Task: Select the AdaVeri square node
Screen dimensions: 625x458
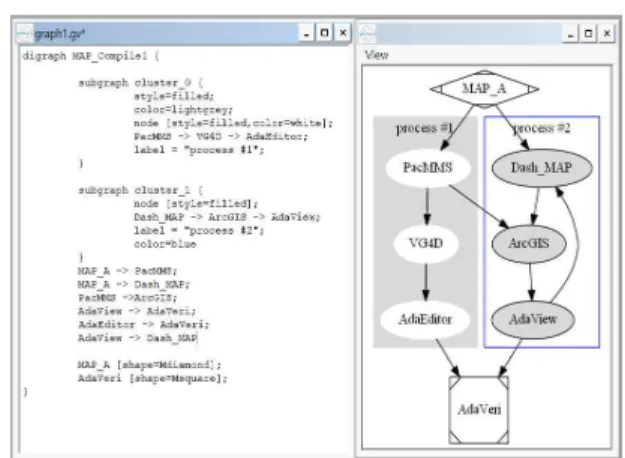Action: click(479, 410)
